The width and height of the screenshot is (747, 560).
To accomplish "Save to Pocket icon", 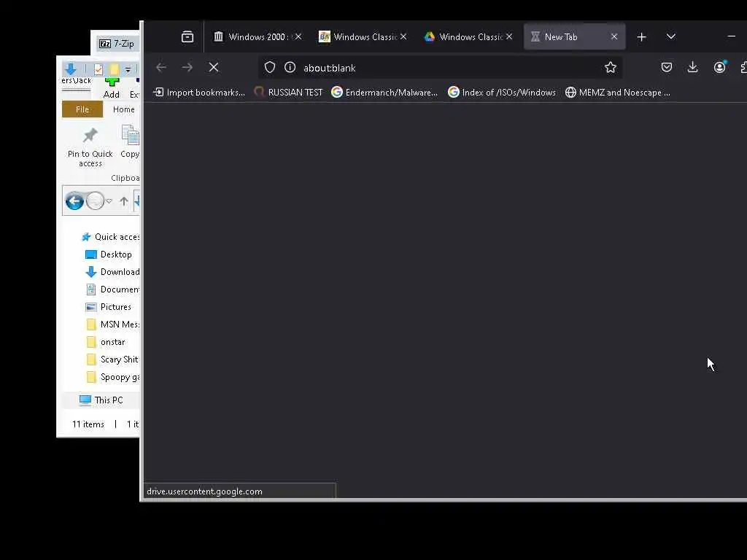I will click(x=667, y=68).
